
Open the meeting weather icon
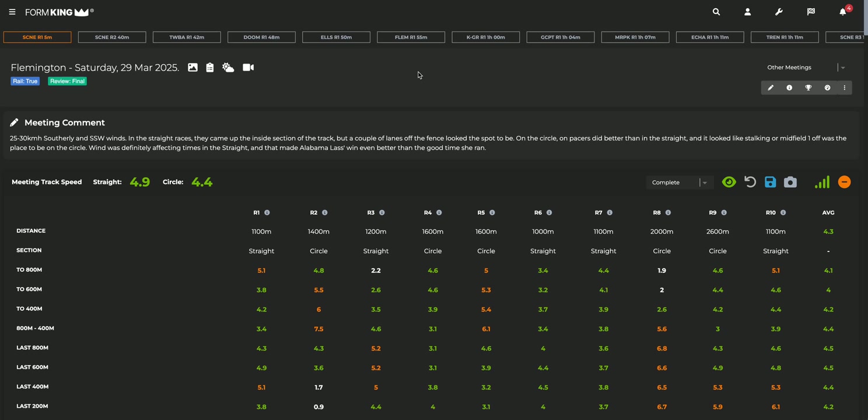pyautogui.click(x=228, y=67)
